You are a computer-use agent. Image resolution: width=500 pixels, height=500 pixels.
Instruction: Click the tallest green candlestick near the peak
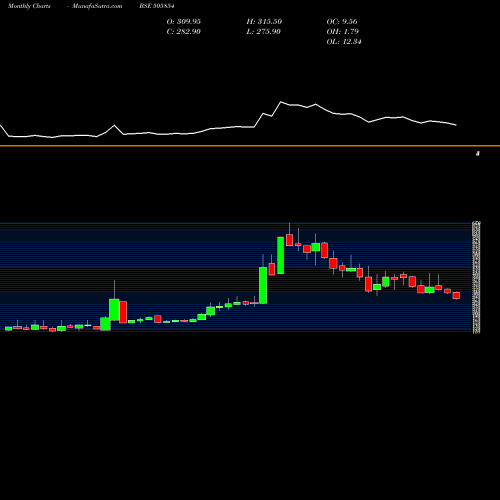click(x=281, y=255)
